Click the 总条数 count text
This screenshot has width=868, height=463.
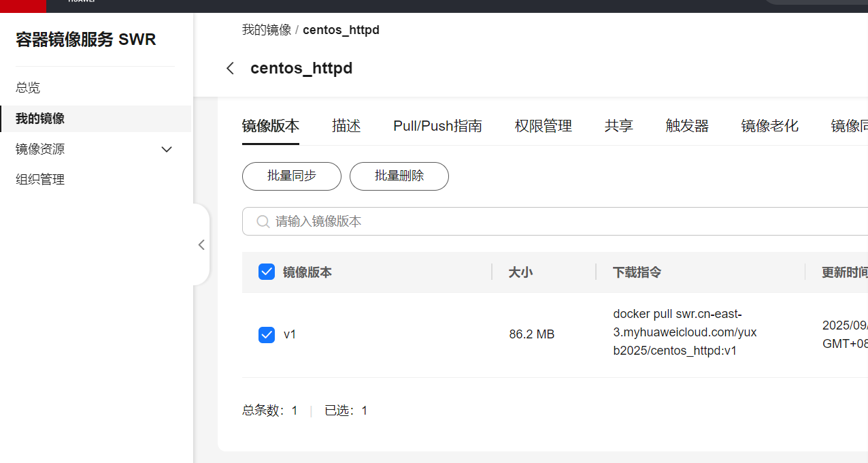(270, 411)
